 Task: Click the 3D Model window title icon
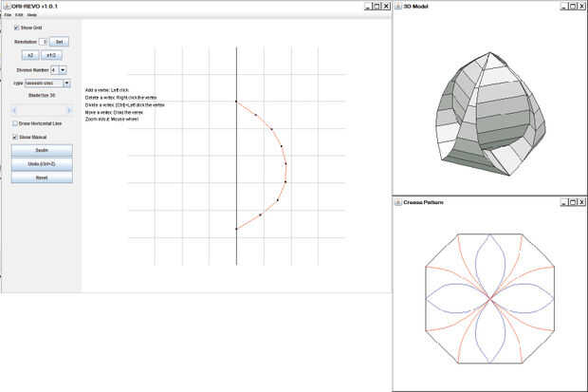398,6
